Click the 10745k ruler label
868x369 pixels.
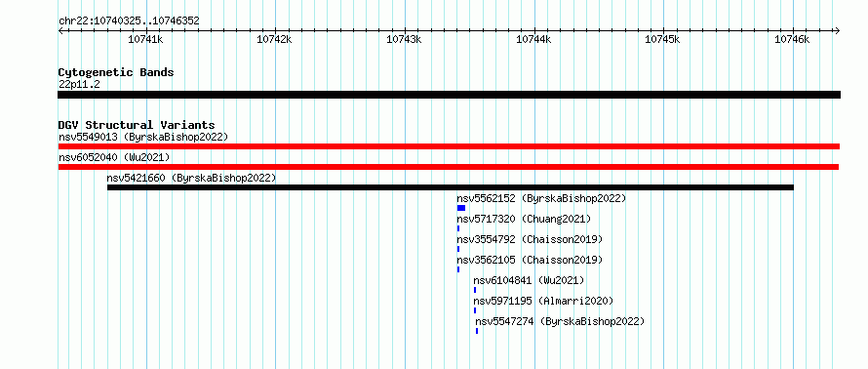click(663, 39)
